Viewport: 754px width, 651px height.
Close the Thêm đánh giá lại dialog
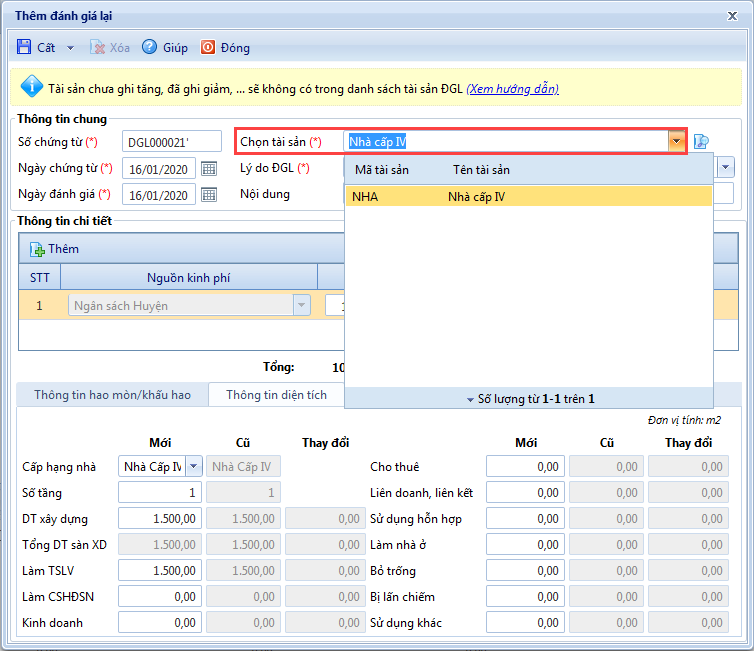(732, 16)
